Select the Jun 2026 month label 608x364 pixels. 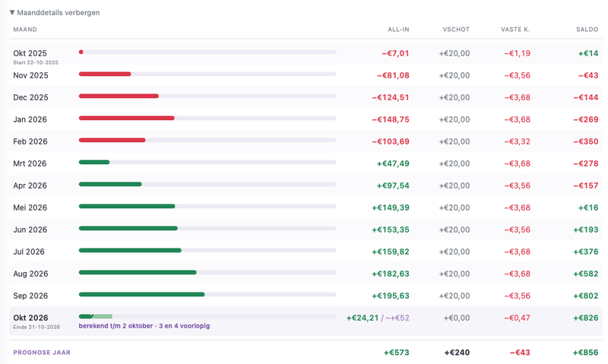click(x=30, y=229)
